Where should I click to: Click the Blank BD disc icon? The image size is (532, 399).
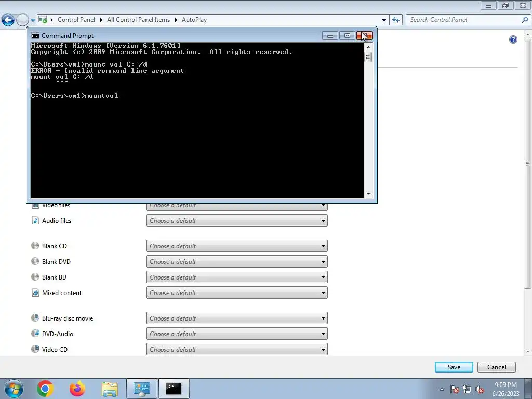(35, 277)
